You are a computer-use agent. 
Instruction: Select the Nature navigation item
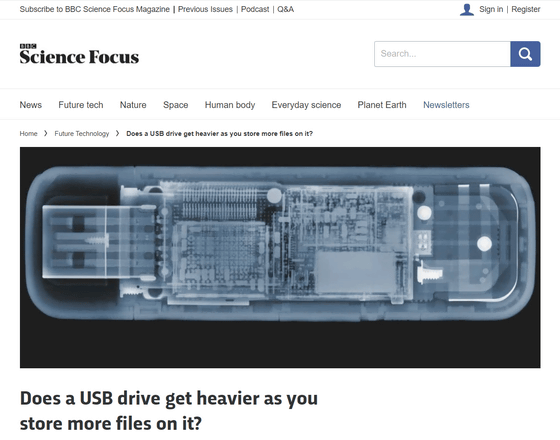coord(133,105)
